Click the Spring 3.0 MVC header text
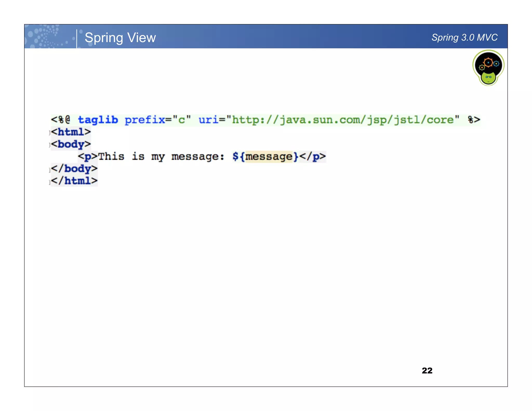 click(464, 38)
